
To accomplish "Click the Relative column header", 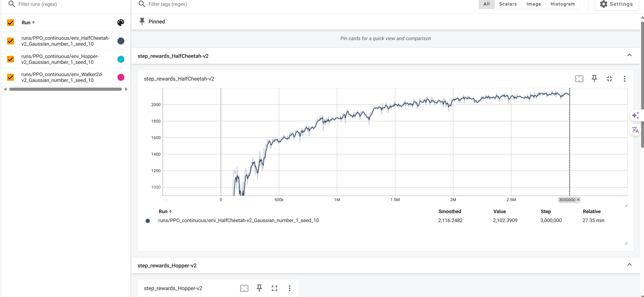I will coord(592,211).
